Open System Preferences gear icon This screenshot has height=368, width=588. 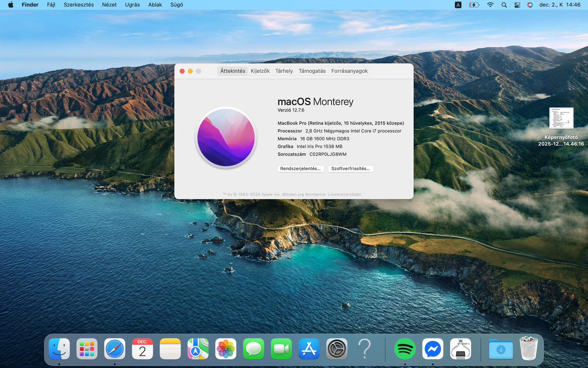pos(337,349)
